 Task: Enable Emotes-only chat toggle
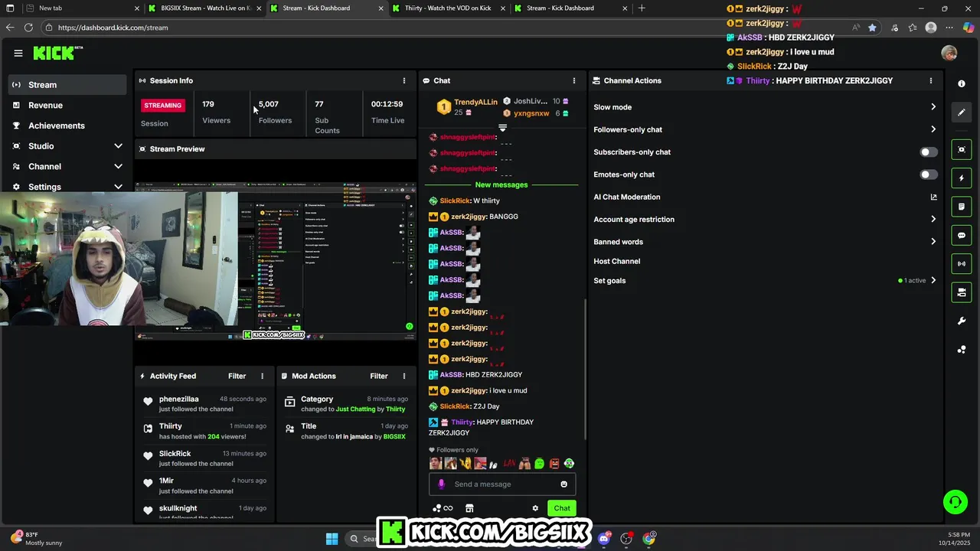928,174
